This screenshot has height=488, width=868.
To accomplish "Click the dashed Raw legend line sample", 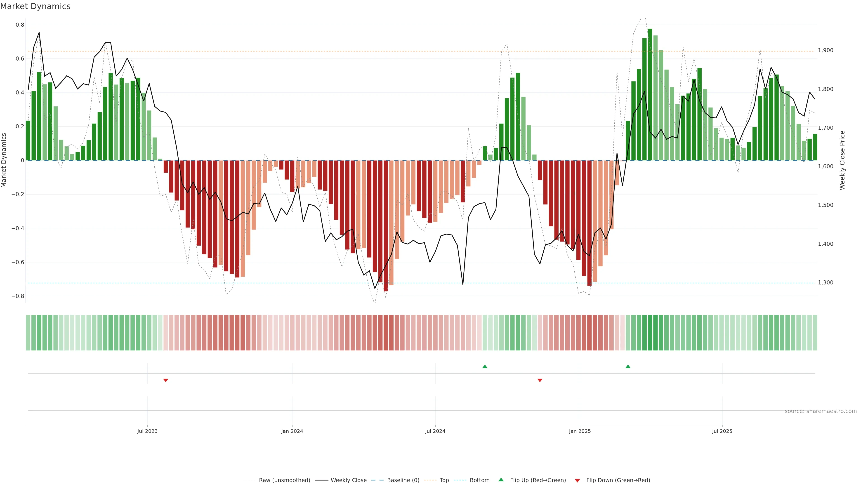I will 249,480.
